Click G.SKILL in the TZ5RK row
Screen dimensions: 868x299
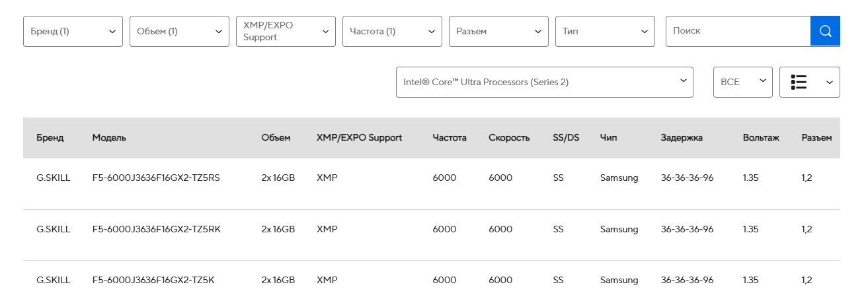click(54, 229)
